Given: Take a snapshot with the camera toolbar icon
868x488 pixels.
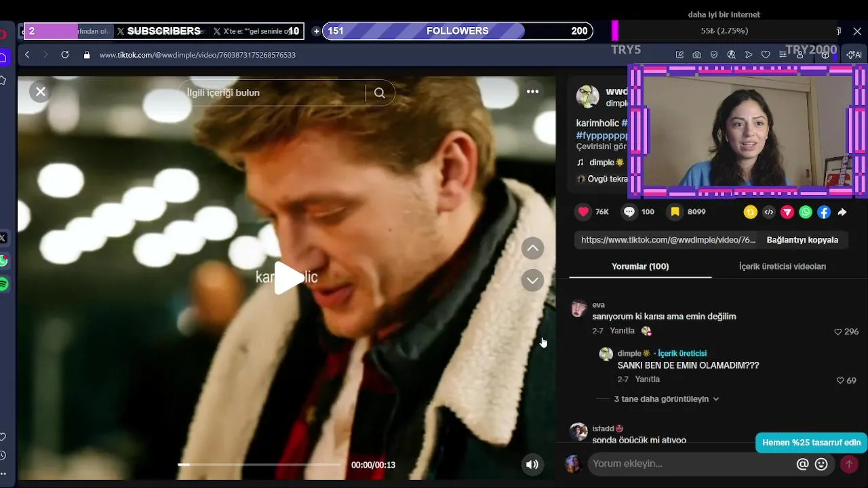Looking at the screenshot, I should point(696,55).
